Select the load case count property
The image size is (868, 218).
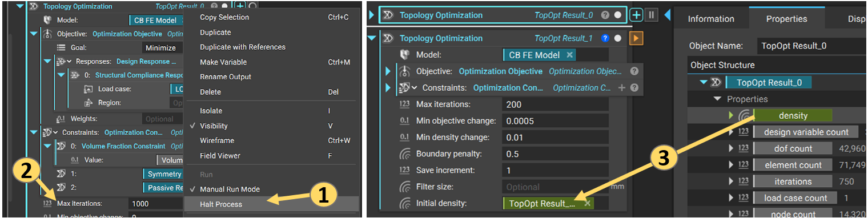[795, 198]
